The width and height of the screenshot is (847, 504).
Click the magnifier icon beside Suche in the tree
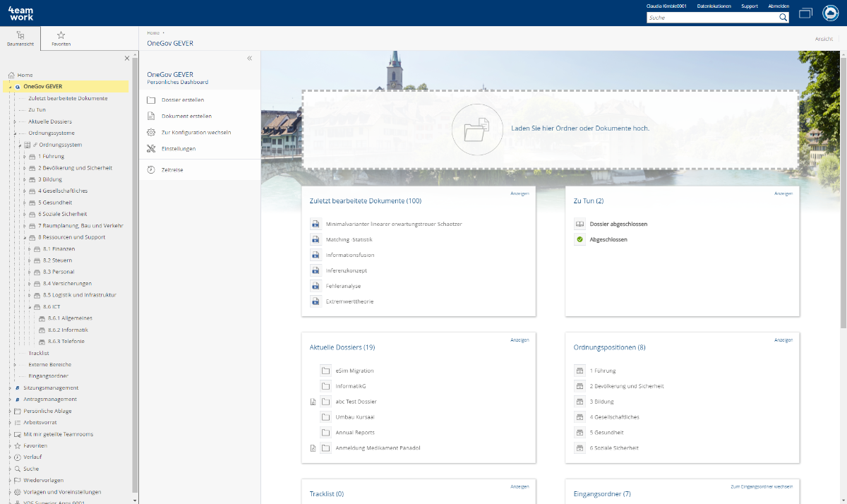(18, 469)
